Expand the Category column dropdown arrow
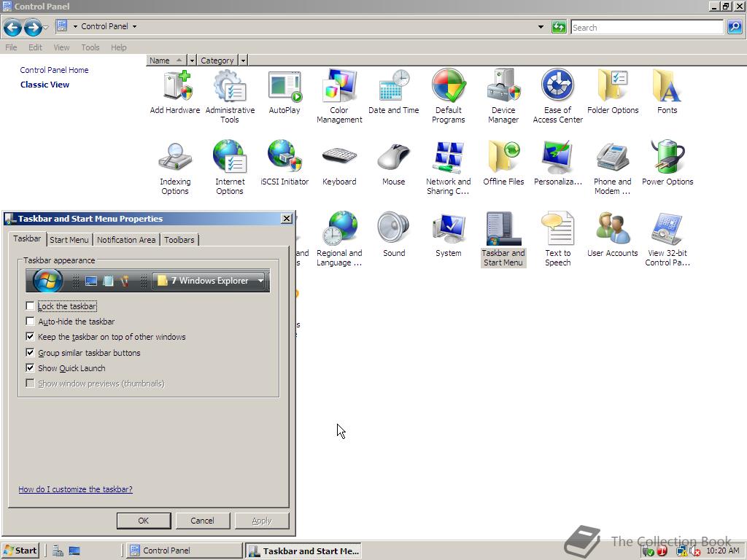 pyautogui.click(x=243, y=61)
